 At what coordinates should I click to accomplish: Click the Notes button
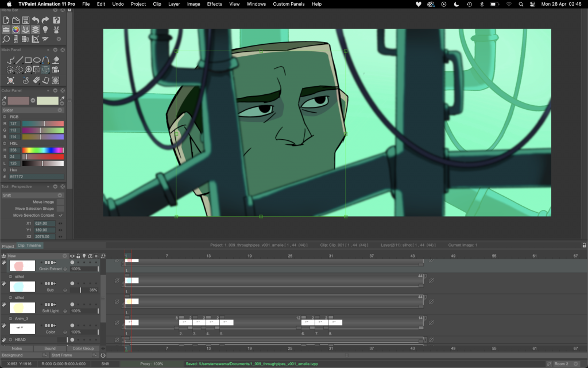point(17,348)
